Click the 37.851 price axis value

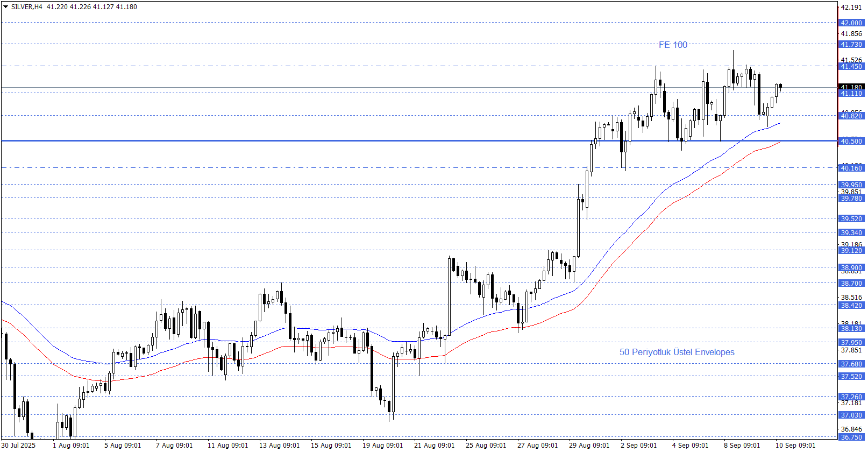[851, 350]
